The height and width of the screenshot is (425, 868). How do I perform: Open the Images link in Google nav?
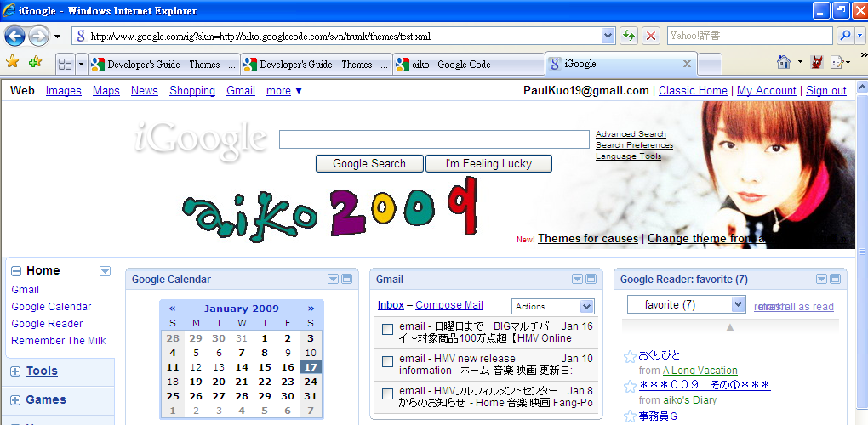(64, 91)
